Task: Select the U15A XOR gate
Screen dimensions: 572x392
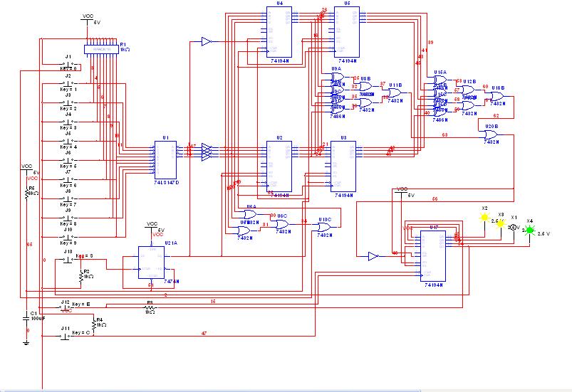Action: point(441,80)
